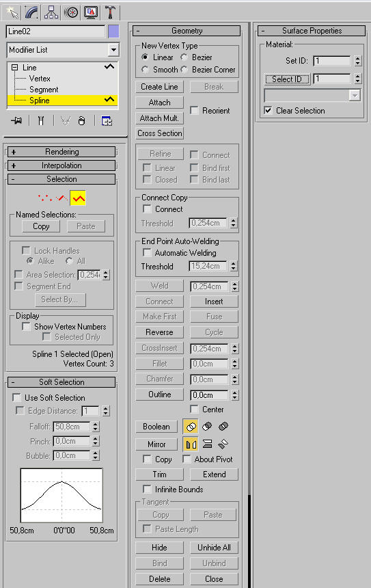Click the Outline button
Image resolution: width=371 pixels, height=588 pixels.
(x=160, y=395)
